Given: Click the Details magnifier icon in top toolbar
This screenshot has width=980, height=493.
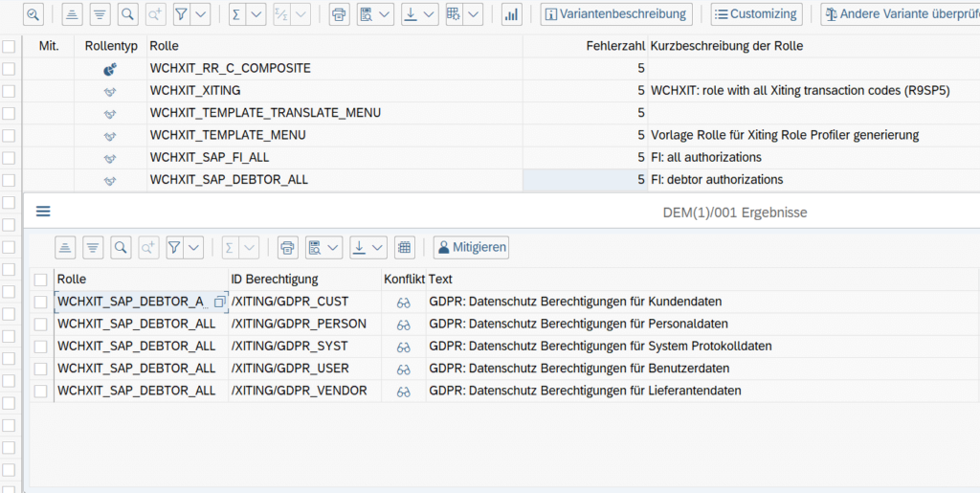Looking at the screenshot, I should pos(33,13).
